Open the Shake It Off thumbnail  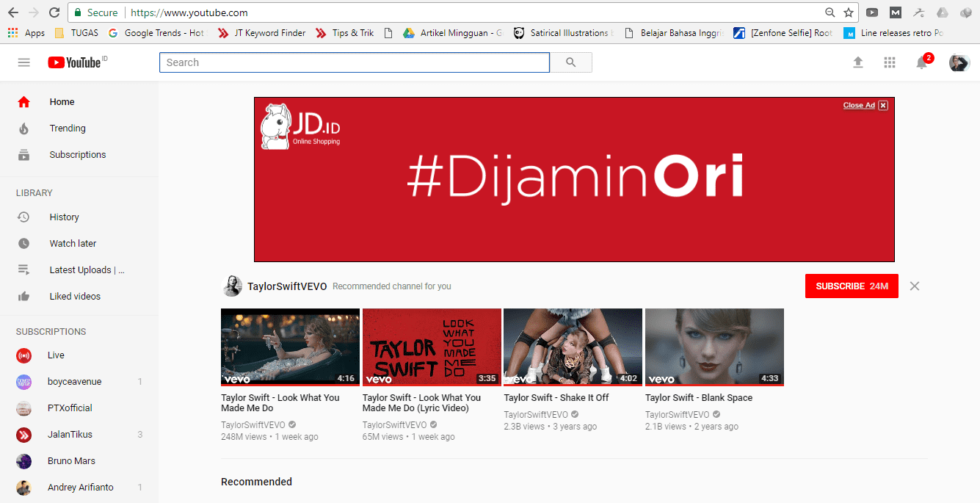(x=573, y=347)
